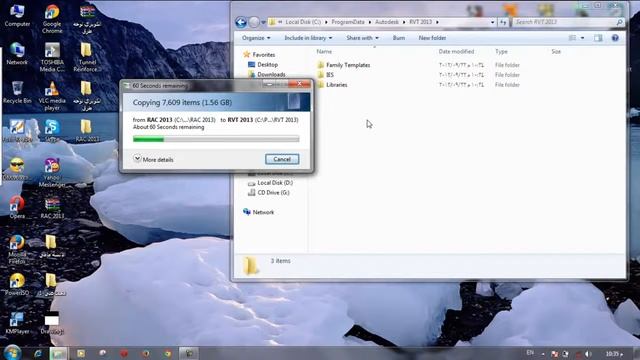
Task: Expand breadcrumb arrow after ProgramData
Action: [370, 22]
